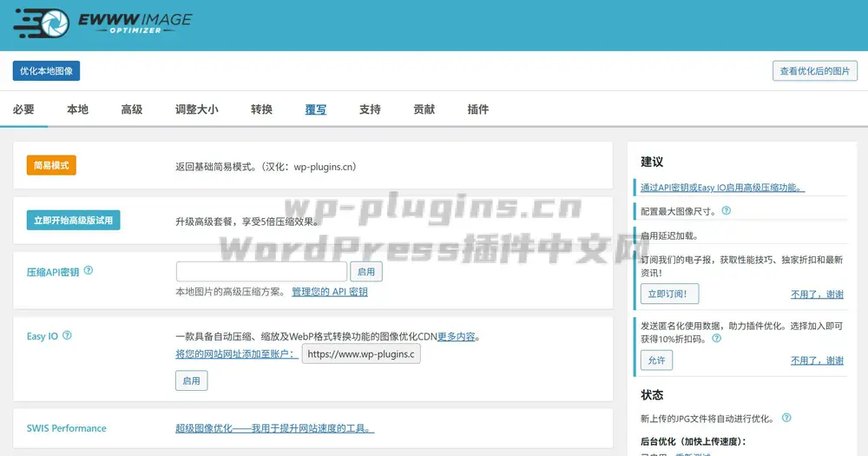Switch to the 转换 tab
The width and height of the screenshot is (868, 456).
click(x=261, y=109)
